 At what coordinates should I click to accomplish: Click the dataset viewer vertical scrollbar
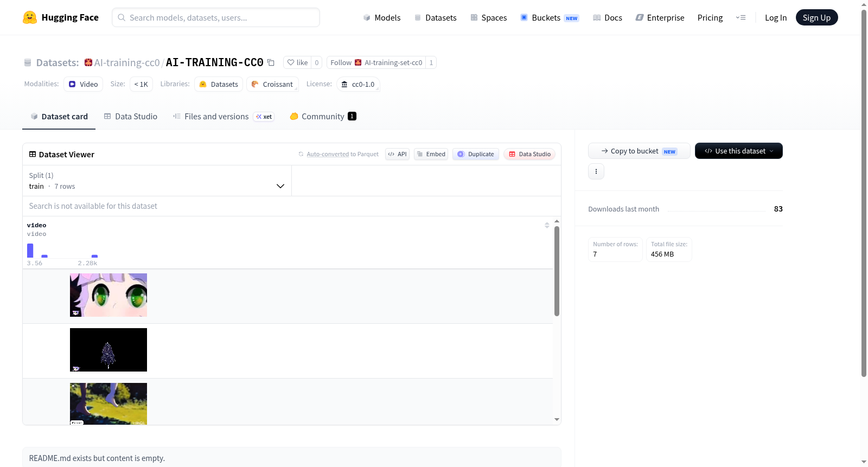(x=557, y=271)
